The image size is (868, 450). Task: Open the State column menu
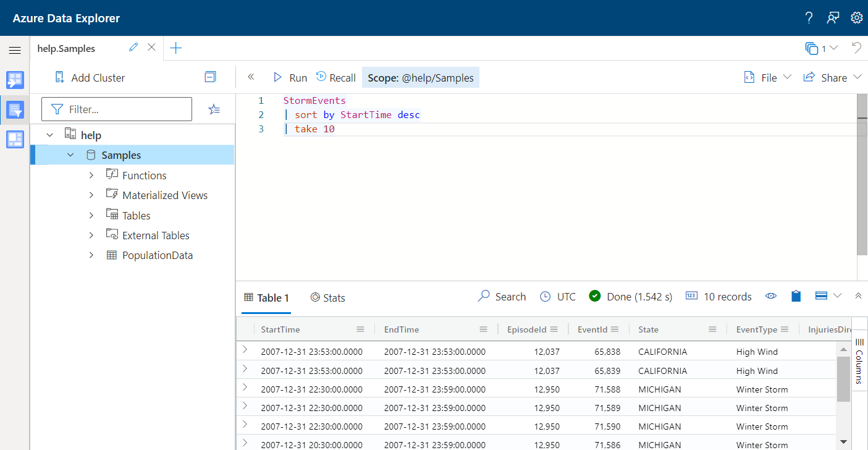click(x=712, y=329)
